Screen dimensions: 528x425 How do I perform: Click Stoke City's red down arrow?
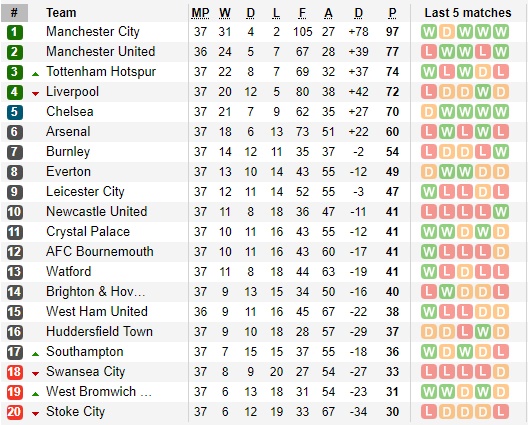pyautogui.click(x=35, y=414)
